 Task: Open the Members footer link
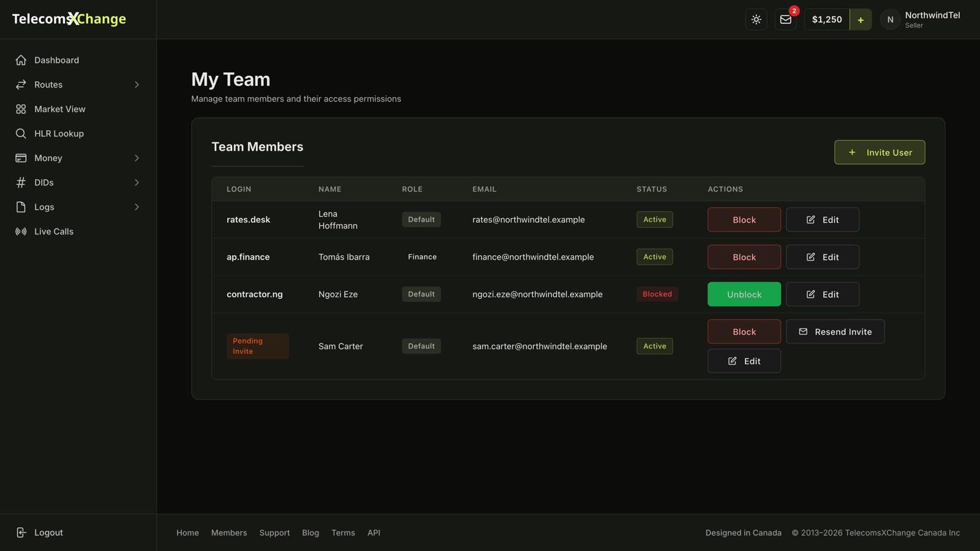coord(229,533)
